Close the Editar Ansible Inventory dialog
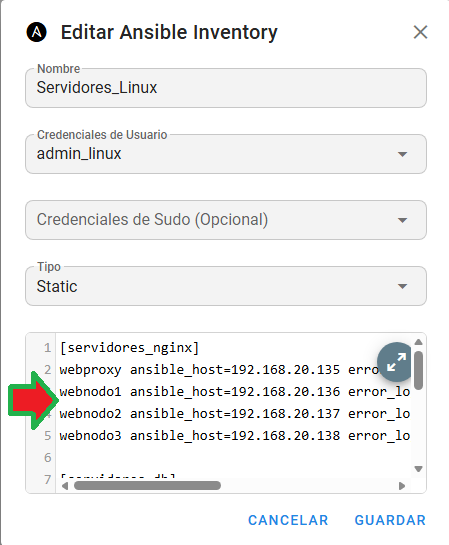The height and width of the screenshot is (545, 449). click(420, 32)
